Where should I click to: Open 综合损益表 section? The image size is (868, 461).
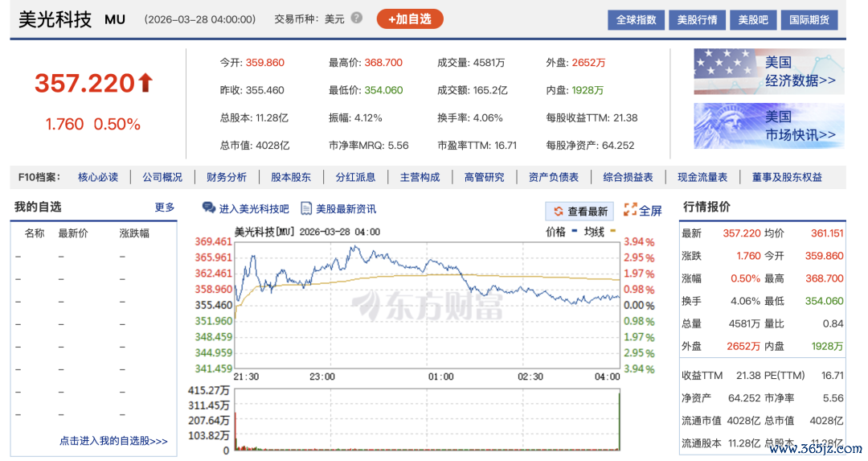click(x=628, y=177)
